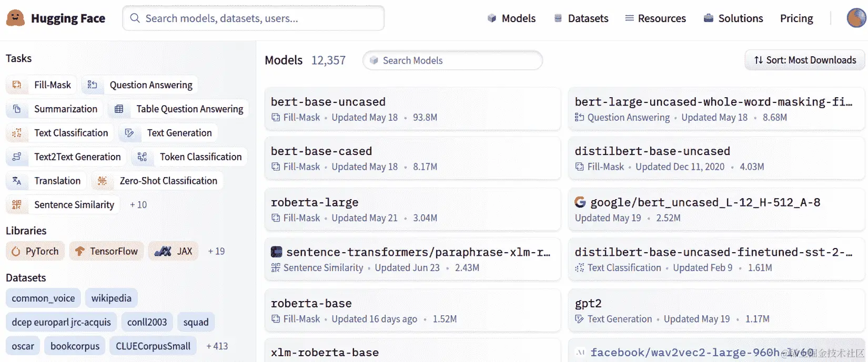Open the user profile avatar
Screen dimensions: 868x362
[856, 18]
